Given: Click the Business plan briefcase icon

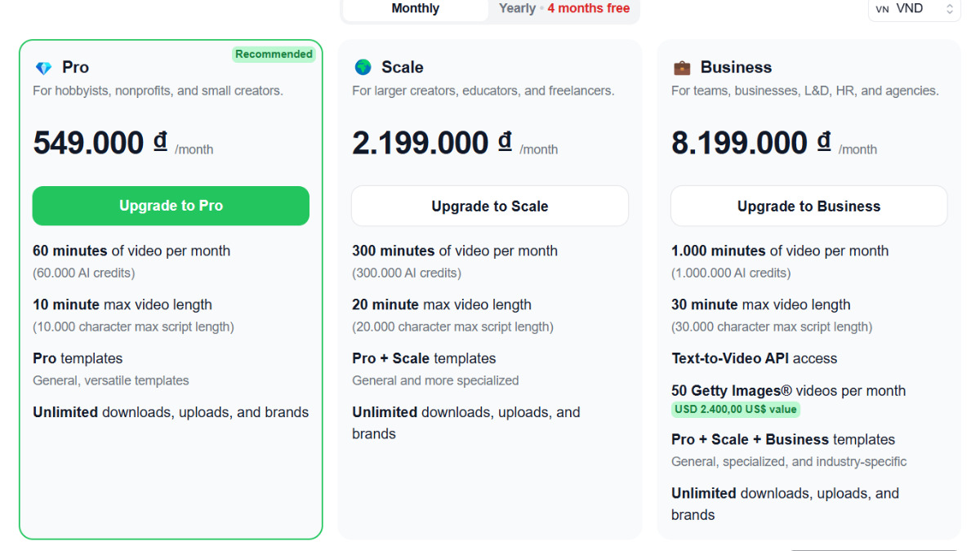Looking at the screenshot, I should click(682, 68).
